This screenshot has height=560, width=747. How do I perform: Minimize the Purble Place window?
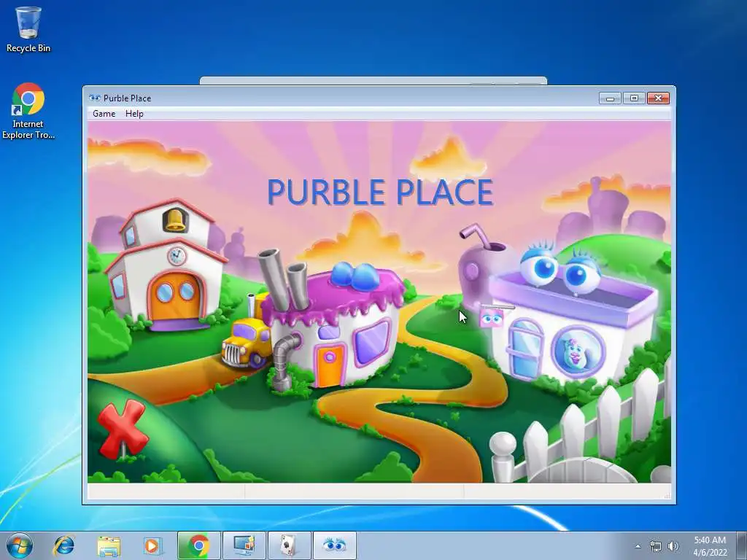click(x=610, y=98)
